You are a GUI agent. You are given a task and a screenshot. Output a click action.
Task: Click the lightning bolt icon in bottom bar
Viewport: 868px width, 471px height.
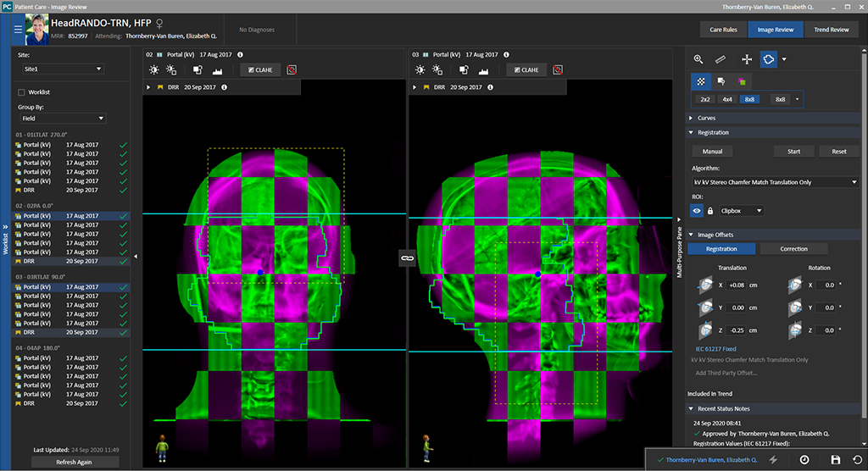[x=774, y=460]
